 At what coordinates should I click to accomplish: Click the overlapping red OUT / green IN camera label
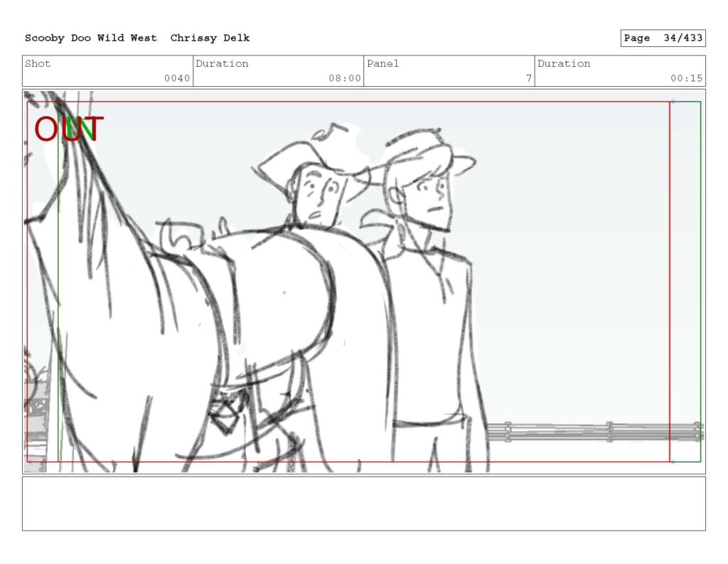point(69,129)
